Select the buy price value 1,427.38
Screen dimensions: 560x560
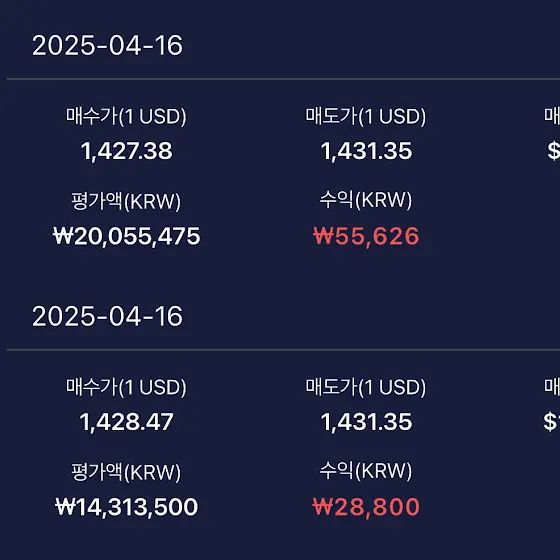coord(126,151)
